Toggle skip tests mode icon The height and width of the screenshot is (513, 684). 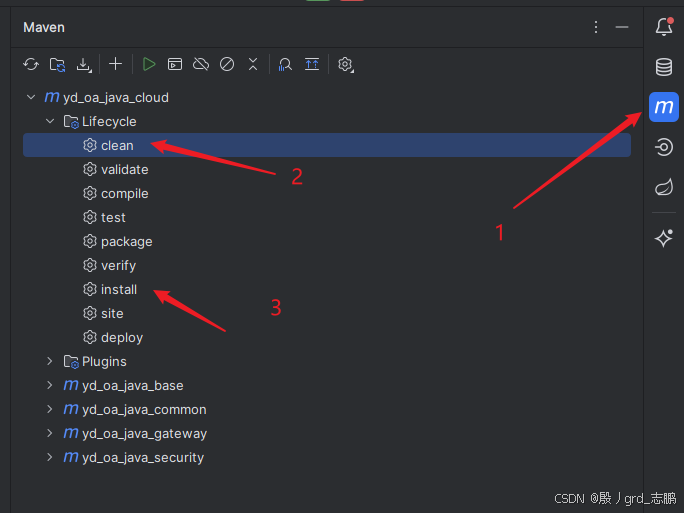tap(227, 64)
